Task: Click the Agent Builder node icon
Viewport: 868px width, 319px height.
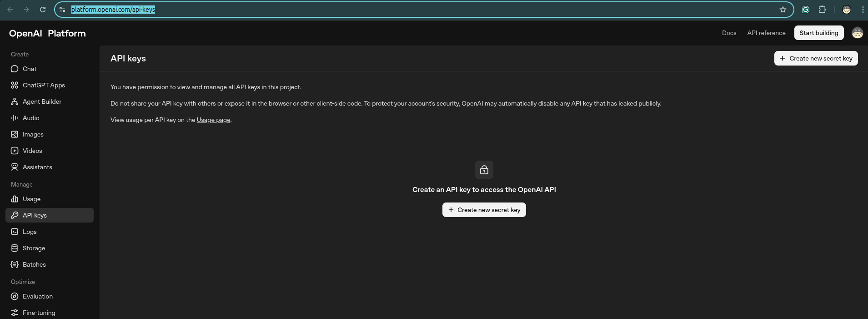Action: (15, 101)
